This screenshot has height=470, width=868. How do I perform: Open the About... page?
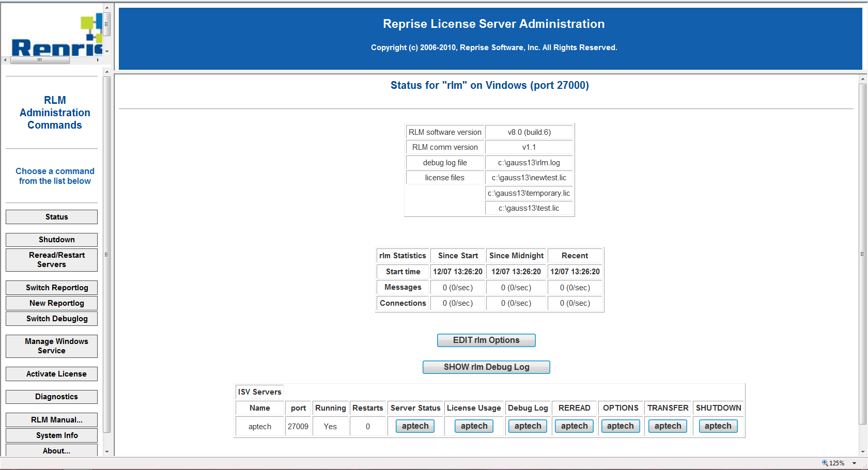pos(51,450)
